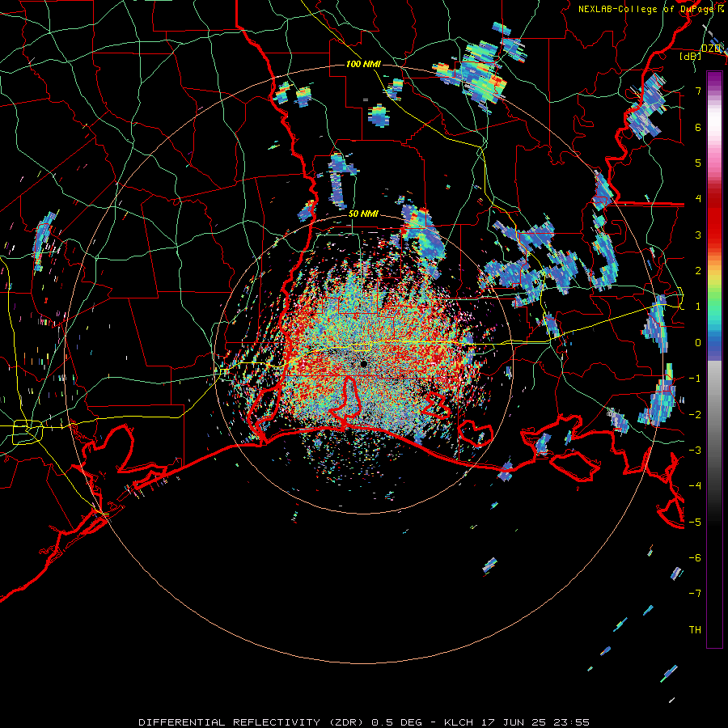Select the -4 dB scale label
Image resolution: width=728 pixels, height=728 pixels.
(x=695, y=486)
